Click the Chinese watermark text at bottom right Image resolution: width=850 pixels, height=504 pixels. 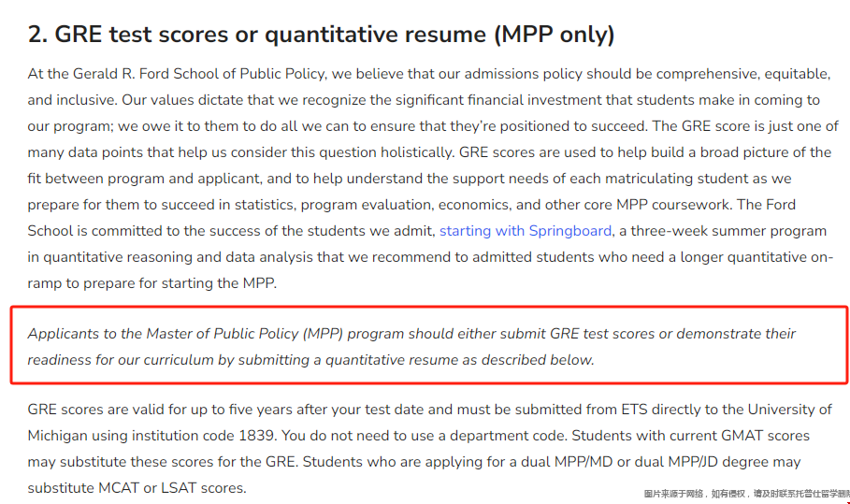(746, 494)
